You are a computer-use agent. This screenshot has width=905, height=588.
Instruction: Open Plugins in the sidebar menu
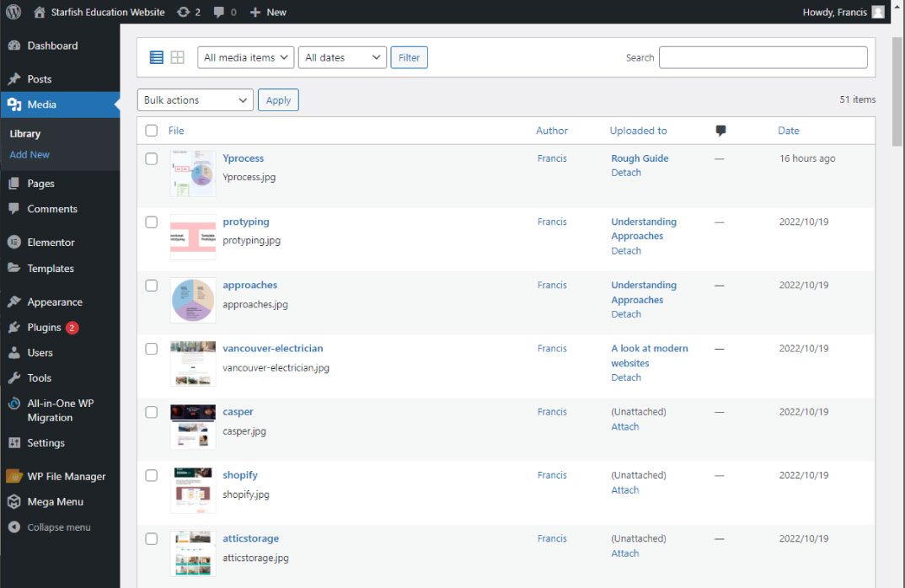click(44, 327)
